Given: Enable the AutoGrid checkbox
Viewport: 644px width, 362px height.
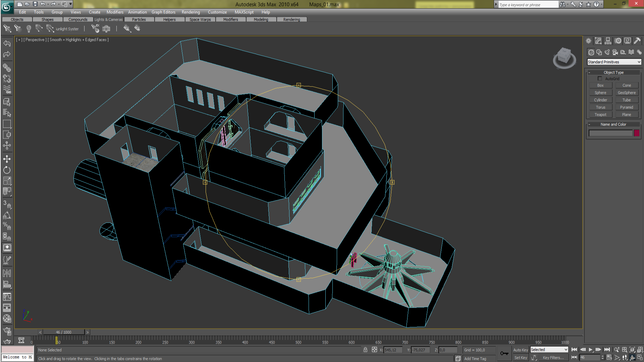Looking at the screenshot, I should point(600,78).
